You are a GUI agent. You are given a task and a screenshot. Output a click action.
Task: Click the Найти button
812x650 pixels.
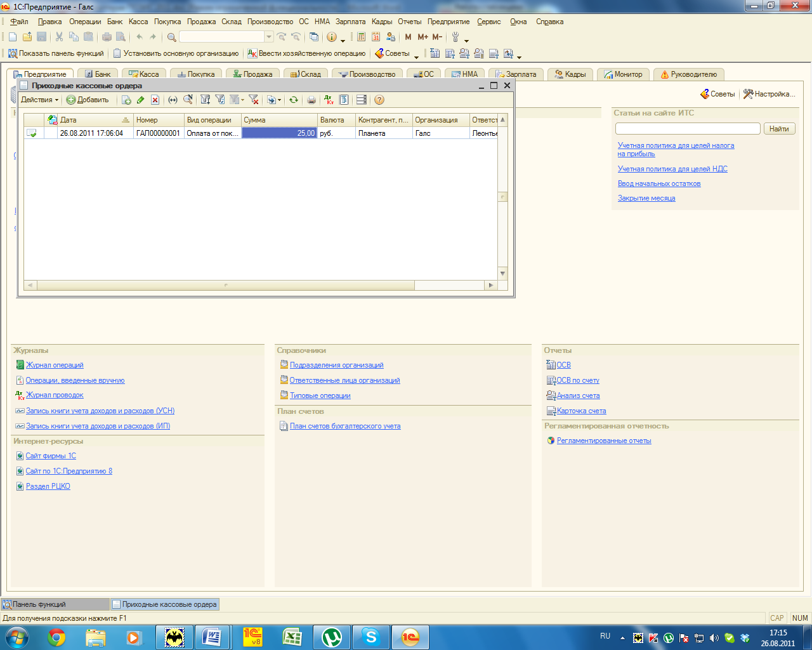click(779, 129)
